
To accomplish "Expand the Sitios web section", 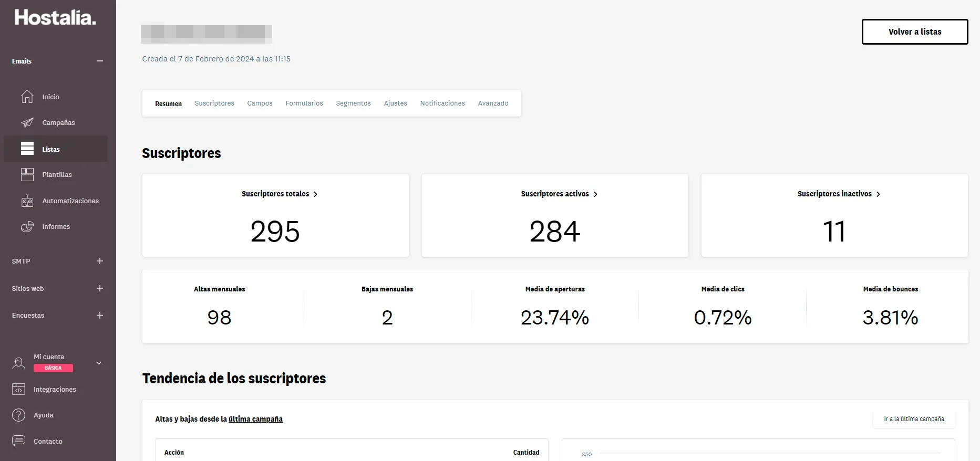I will [x=100, y=288].
